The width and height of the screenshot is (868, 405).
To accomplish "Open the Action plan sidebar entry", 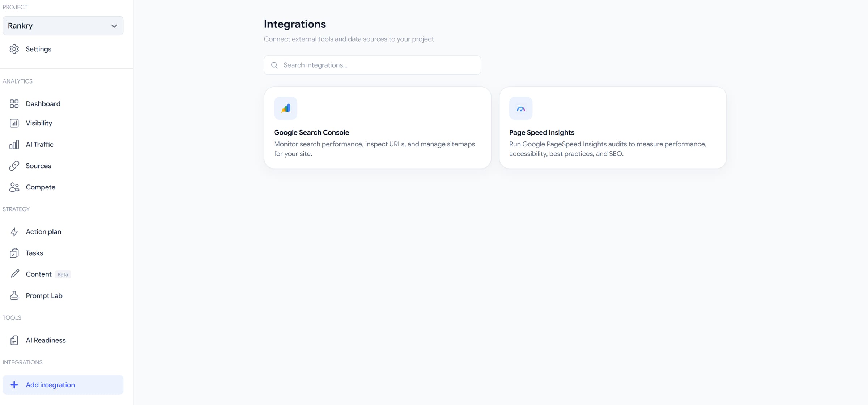I will (63, 232).
